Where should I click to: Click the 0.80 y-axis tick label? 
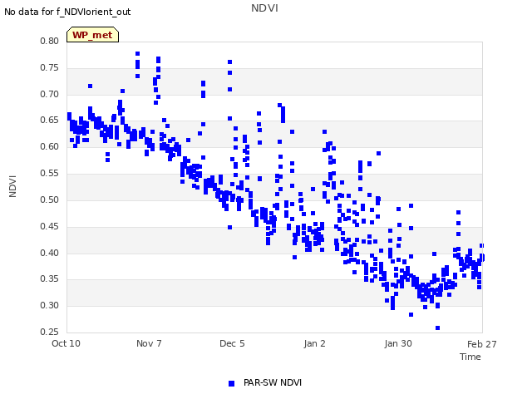point(50,41)
